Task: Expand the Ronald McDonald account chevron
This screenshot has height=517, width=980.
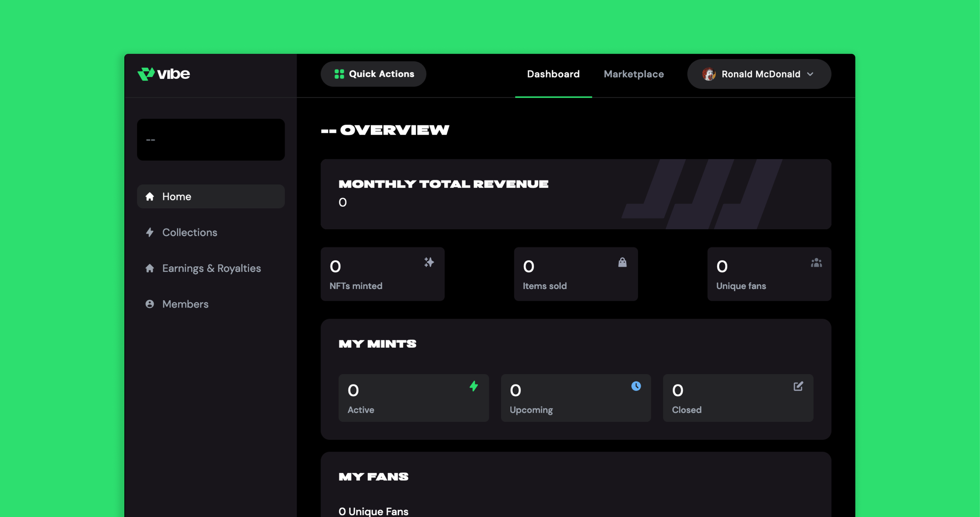Action: (x=810, y=74)
